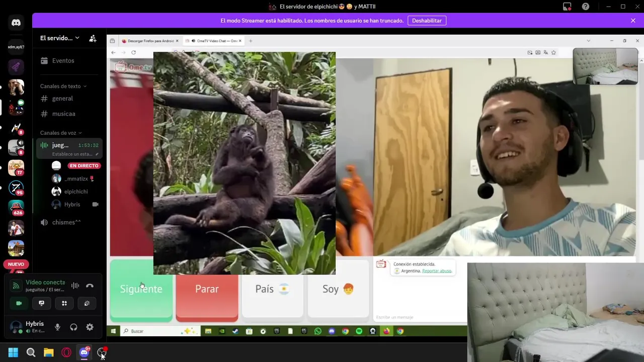Open Windows taskbar search

tap(31, 352)
